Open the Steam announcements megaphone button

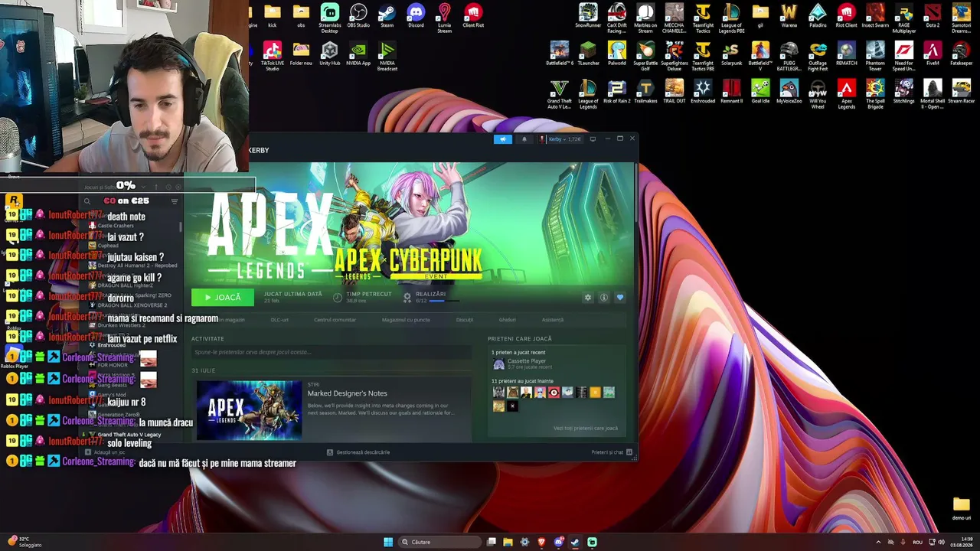503,139
